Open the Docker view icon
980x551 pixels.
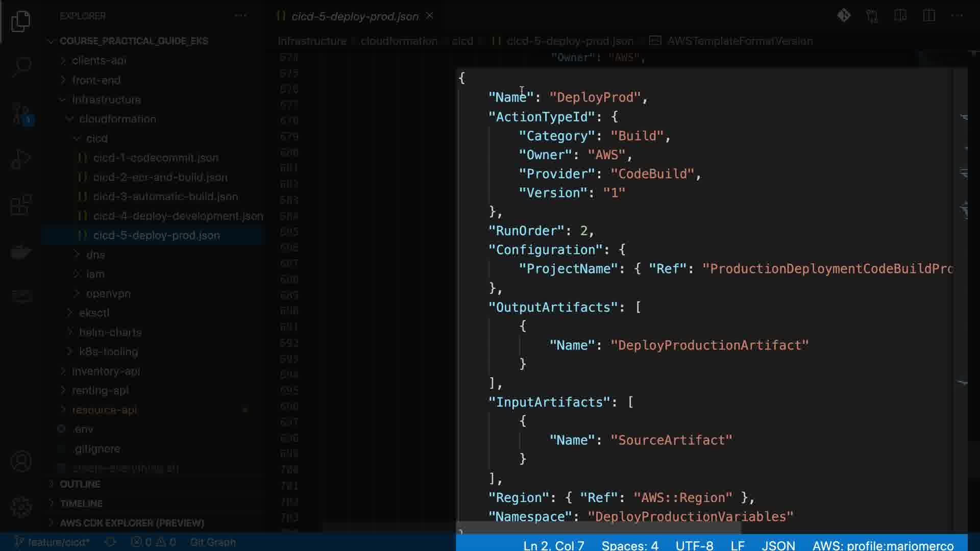point(21,252)
